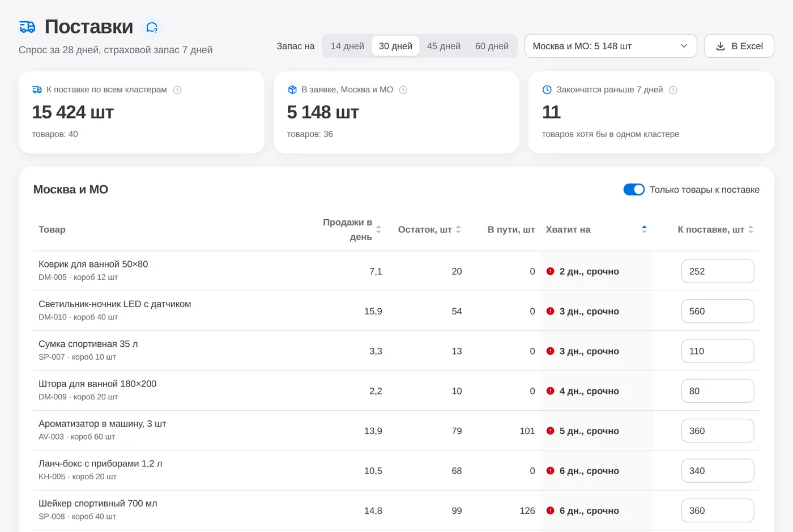The height and width of the screenshot is (532, 793).
Task: Open the Москва и МО cluster dropdown
Action: click(x=611, y=46)
